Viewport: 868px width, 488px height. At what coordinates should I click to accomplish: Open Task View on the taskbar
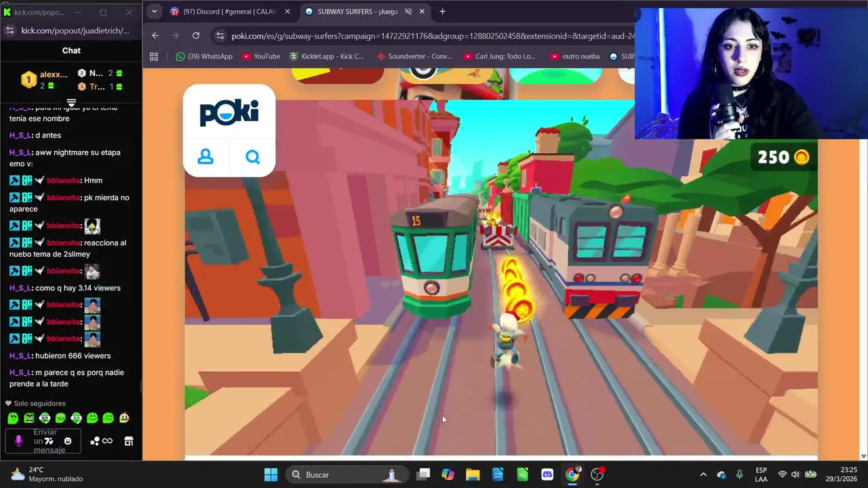[x=423, y=474]
